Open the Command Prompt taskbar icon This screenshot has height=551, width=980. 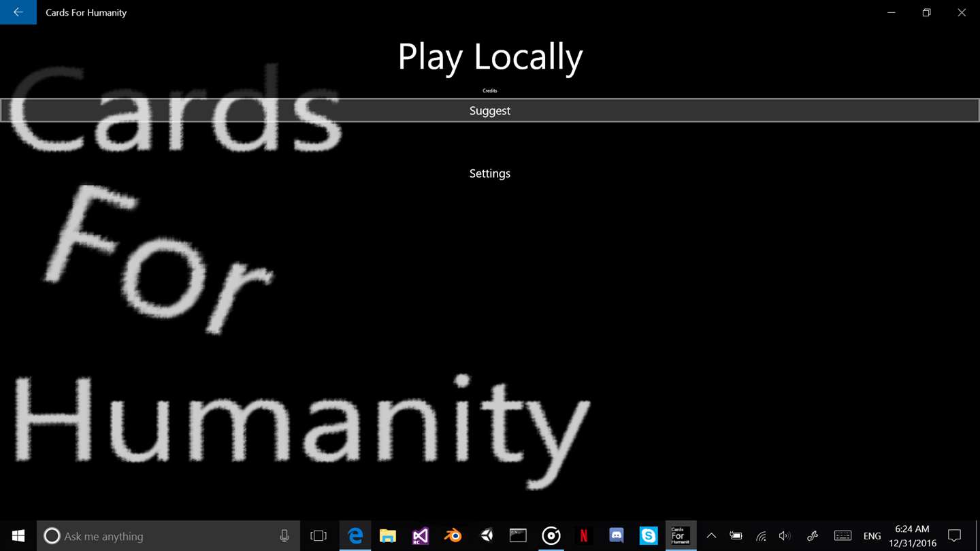pos(519,536)
